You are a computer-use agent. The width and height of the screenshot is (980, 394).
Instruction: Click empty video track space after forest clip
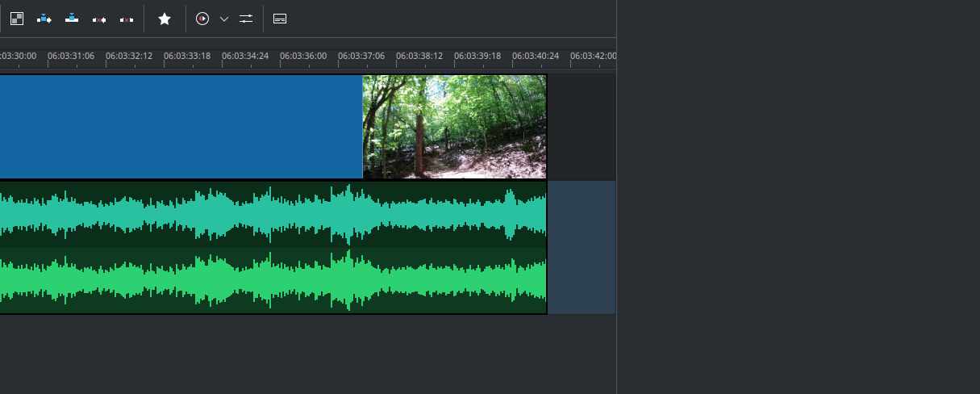(581, 126)
